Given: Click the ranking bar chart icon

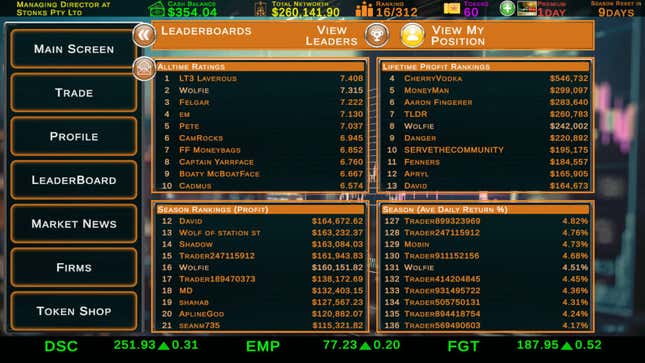Looking at the screenshot, I should point(364,9).
